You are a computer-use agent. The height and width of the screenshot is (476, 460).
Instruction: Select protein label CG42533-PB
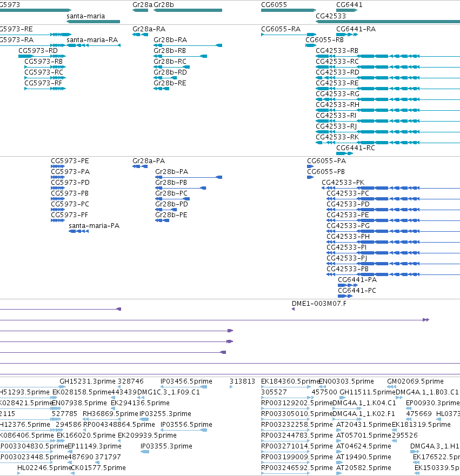pos(348,269)
